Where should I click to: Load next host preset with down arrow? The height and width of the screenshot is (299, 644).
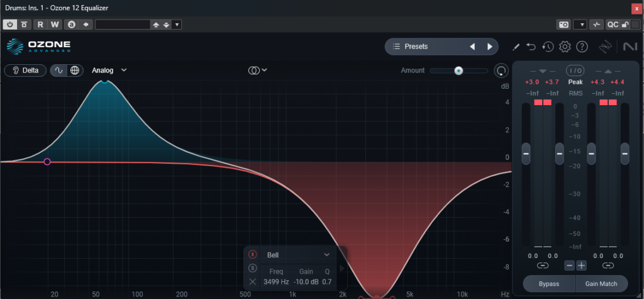pyautogui.click(x=166, y=25)
